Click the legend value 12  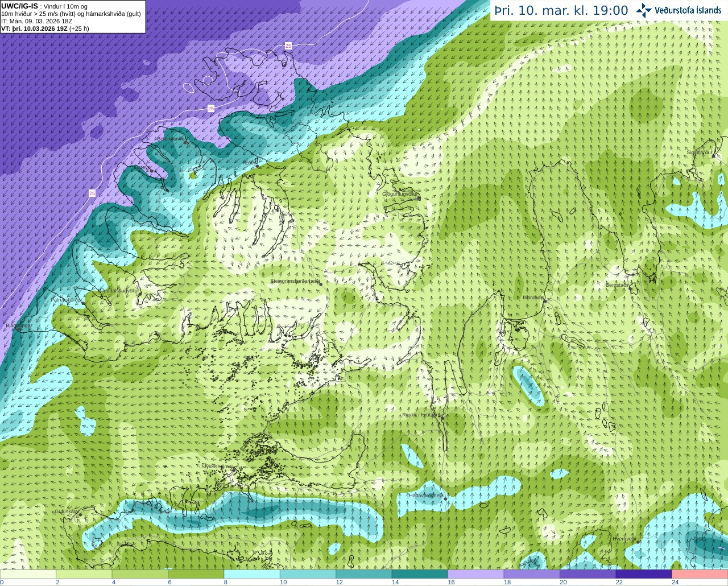click(339, 582)
